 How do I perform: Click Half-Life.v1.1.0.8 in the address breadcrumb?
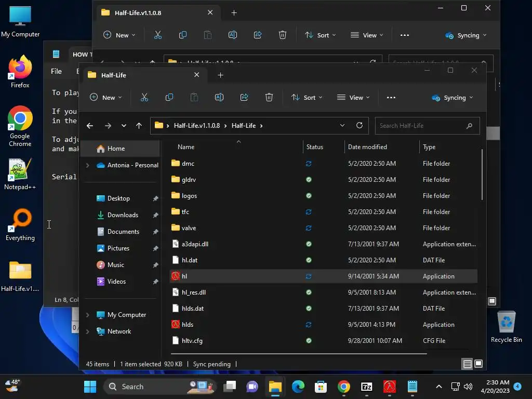click(197, 126)
